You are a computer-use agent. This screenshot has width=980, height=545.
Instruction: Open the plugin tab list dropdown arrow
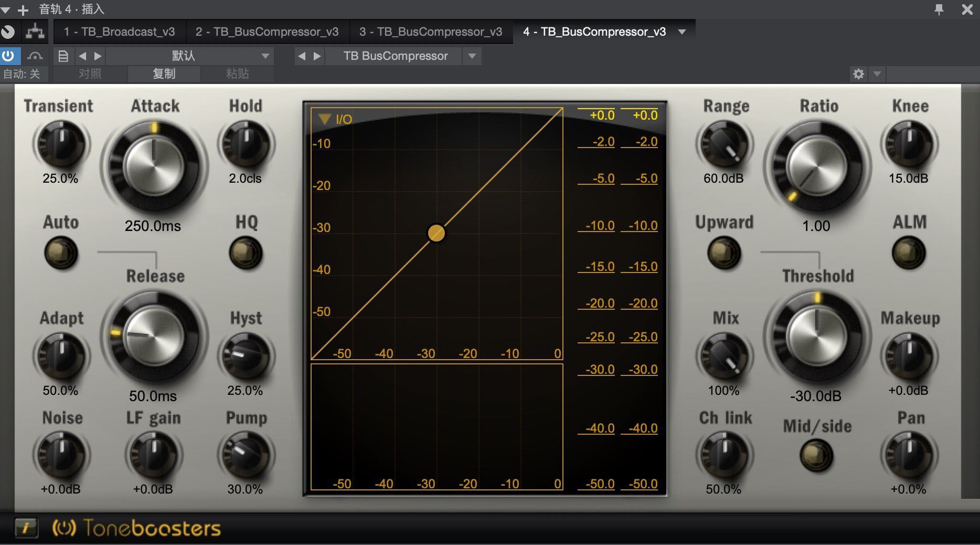coord(682,32)
